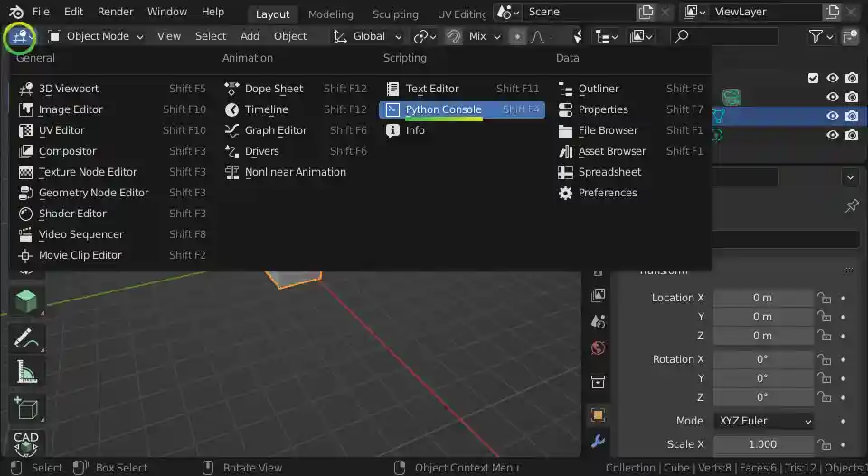Uncheck collection exclude checkbox in outliner
868x476 pixels.
click(x=813, y=78)
